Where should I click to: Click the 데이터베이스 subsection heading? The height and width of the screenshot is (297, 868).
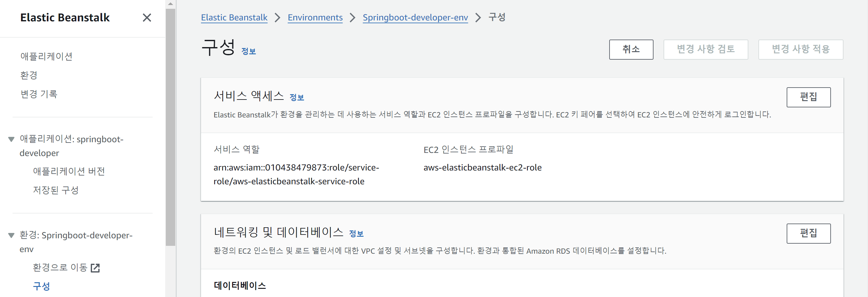(240, 286)
